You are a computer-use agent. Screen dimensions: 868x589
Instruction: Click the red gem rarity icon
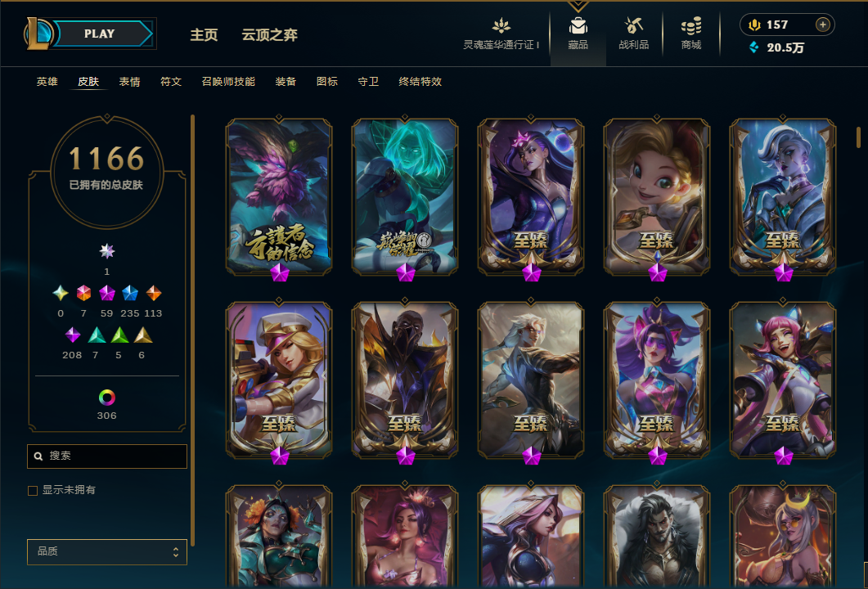(x=83, y=293)
